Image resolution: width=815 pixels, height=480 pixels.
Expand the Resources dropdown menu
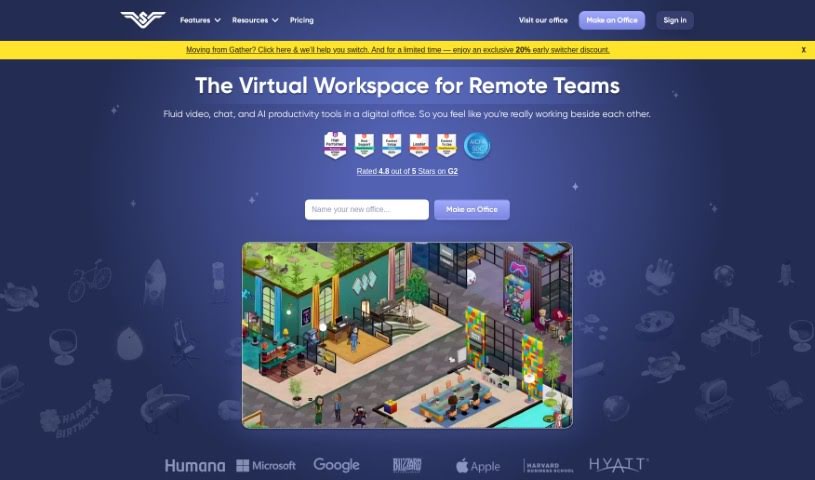255,20
